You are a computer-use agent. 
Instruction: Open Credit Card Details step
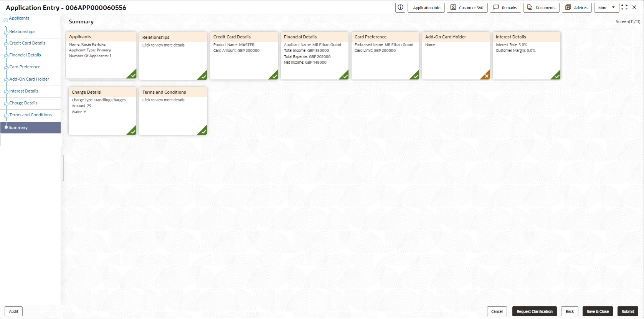(27, 43)
